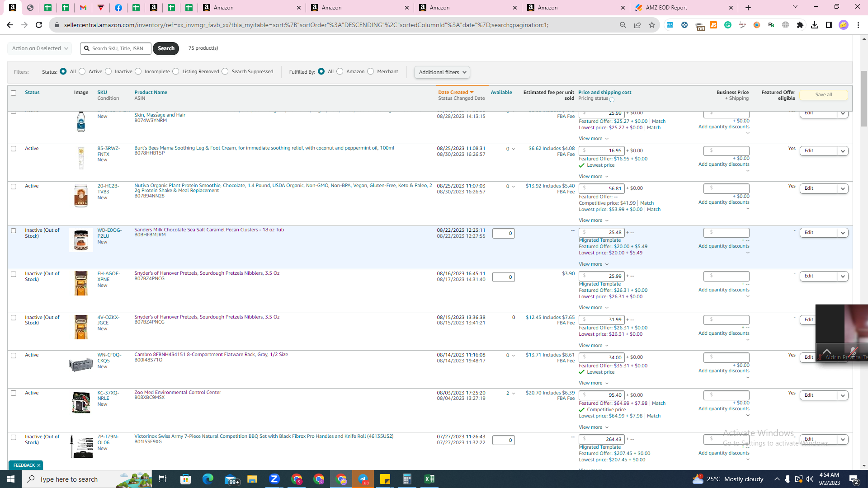This screenshot has height=488, width=868.
Task: Open the Grammarly extension icon
Action: coord(728,25)
